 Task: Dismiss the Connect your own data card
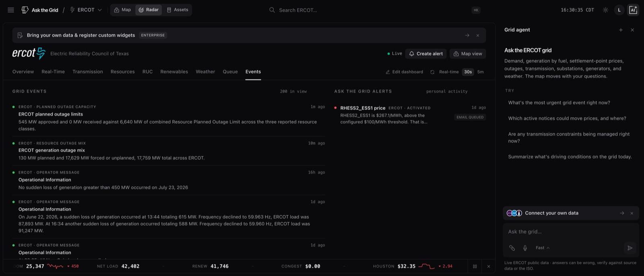(x=632, y=213)
